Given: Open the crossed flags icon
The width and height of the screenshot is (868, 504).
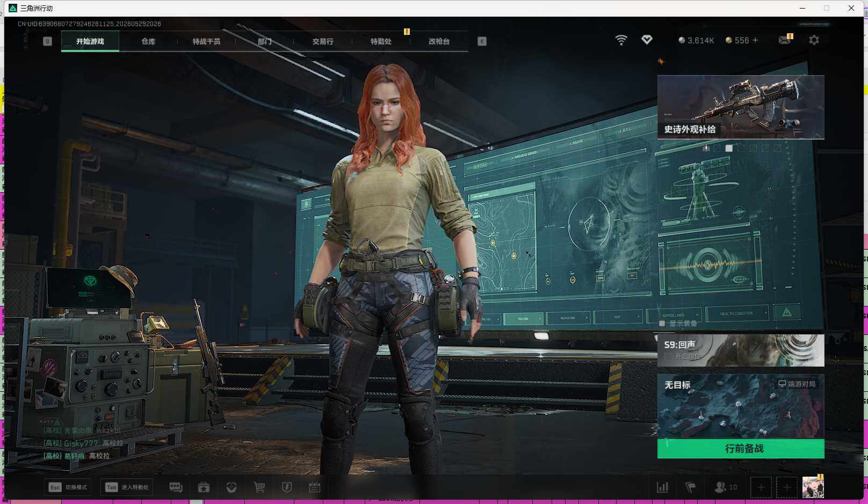Looking at the screenshot, I should coord(691,487).
